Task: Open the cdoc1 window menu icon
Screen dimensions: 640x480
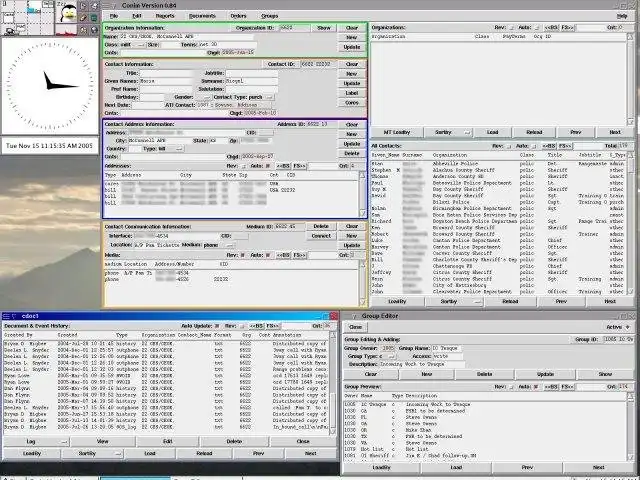Action: tap(6, 316)
